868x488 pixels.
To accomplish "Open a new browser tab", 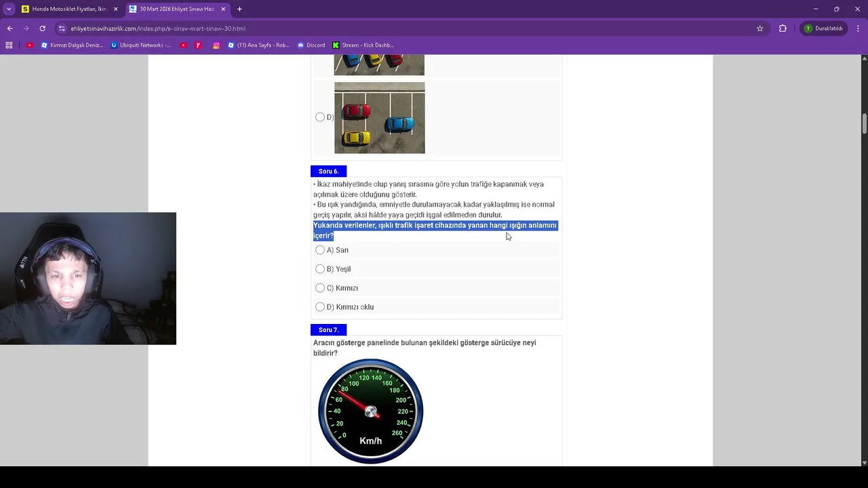I will (x=239, y=9).
